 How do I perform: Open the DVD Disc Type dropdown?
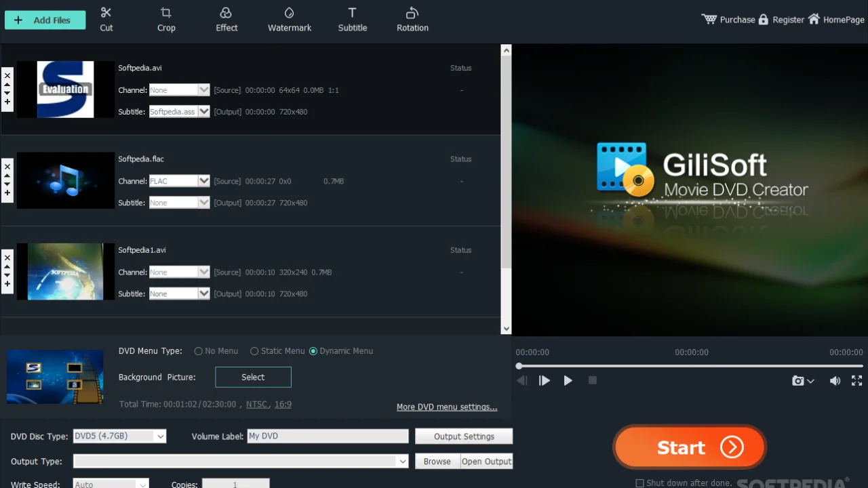pyautogui.click(x=119, y=436)
